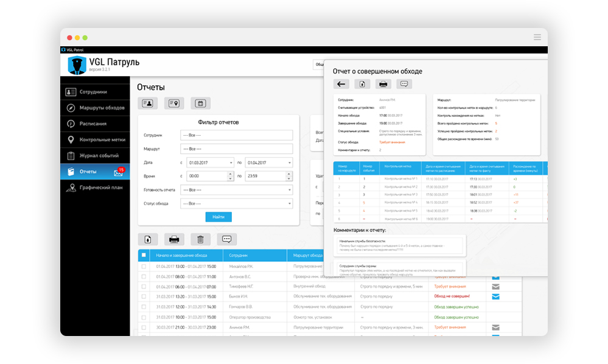The height and width of the screenshot is (364, 608).
Task: Switch to Журнал событий in sidebar
Action: (x=95, y=155)
